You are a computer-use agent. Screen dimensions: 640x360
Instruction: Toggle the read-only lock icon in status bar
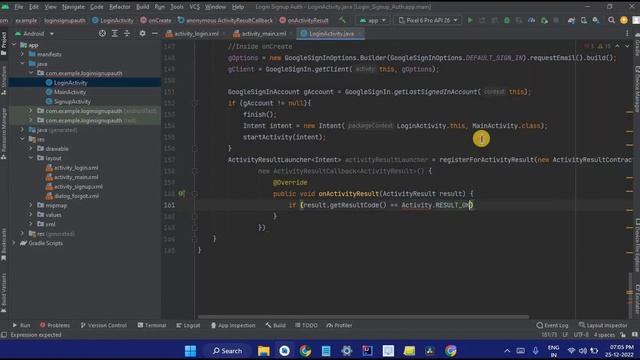click(623, 335)
